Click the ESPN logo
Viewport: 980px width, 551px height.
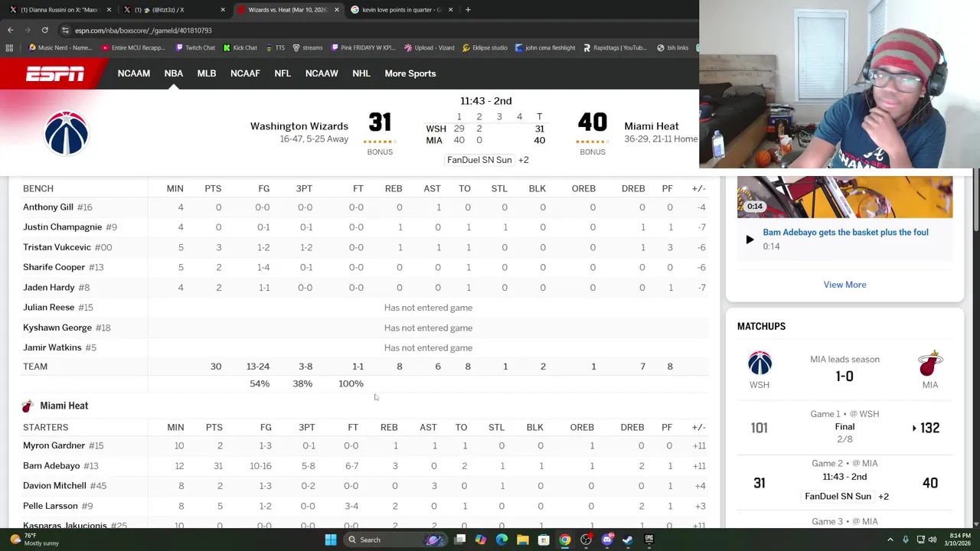click(55, 73)
